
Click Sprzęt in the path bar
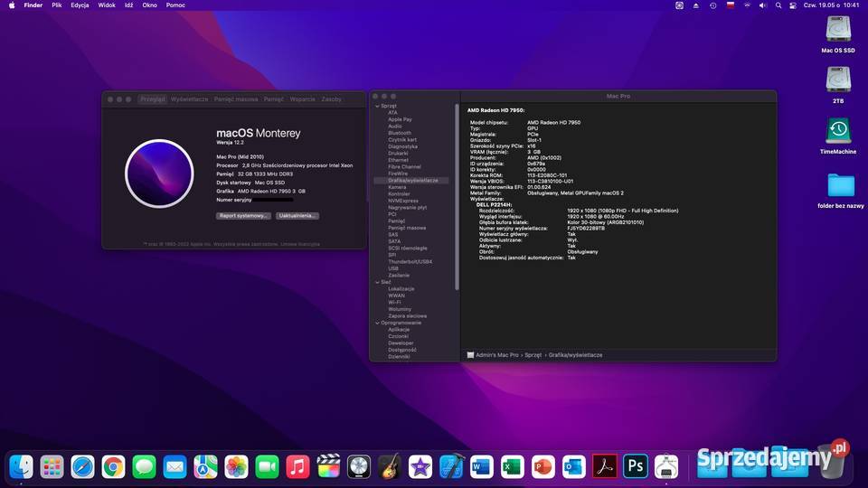pyautogui.click(x=533, y=355)
